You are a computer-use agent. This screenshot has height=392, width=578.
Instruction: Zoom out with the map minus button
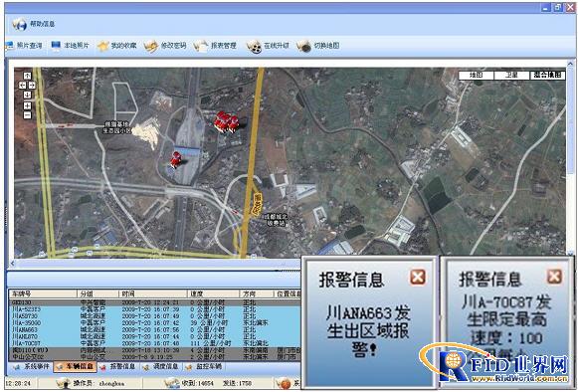27,115
